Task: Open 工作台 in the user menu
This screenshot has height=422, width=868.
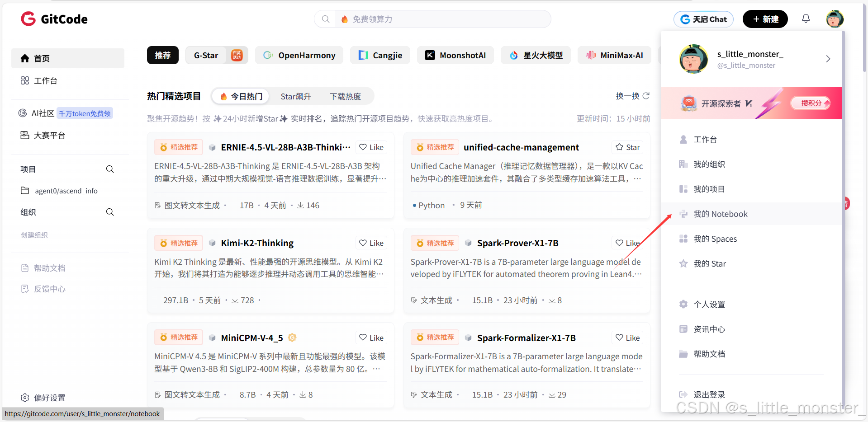Action: click(x=705, y=139)
